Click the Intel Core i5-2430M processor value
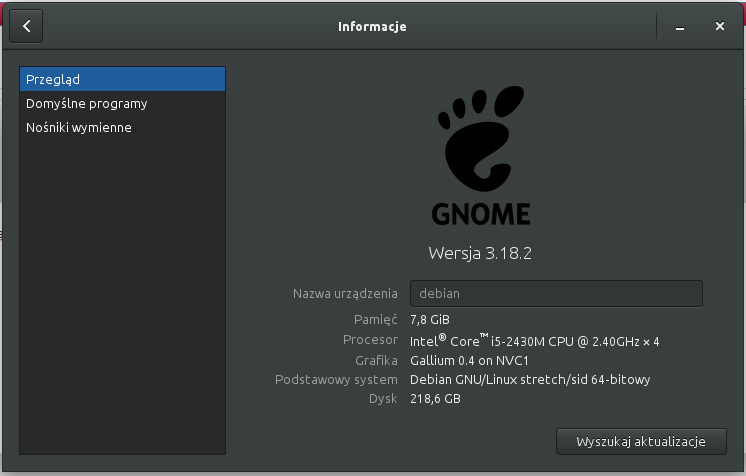This screenshot has height=476, width=746. (x=535, y=341)
